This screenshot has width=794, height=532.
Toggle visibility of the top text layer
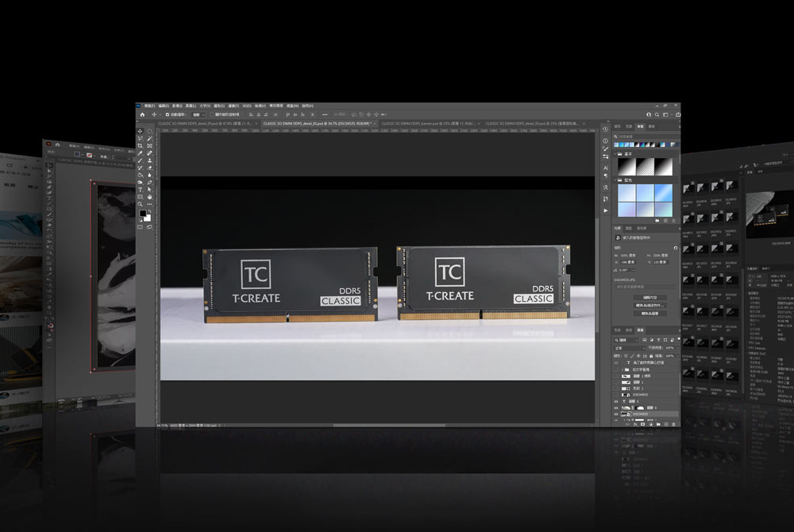click(616, 362)
